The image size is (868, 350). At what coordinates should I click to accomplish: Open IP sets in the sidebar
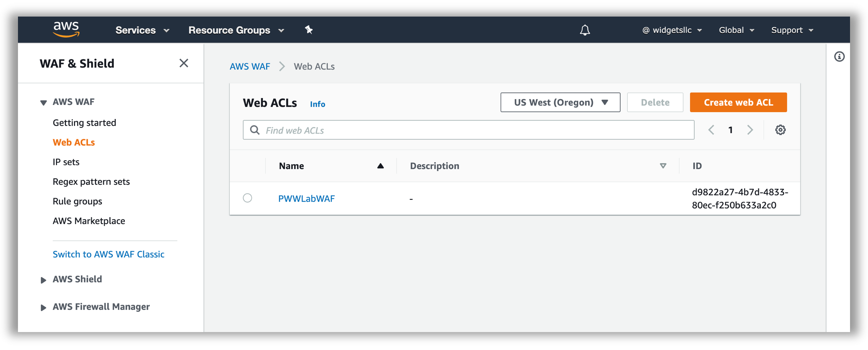[x=66, y=162]
